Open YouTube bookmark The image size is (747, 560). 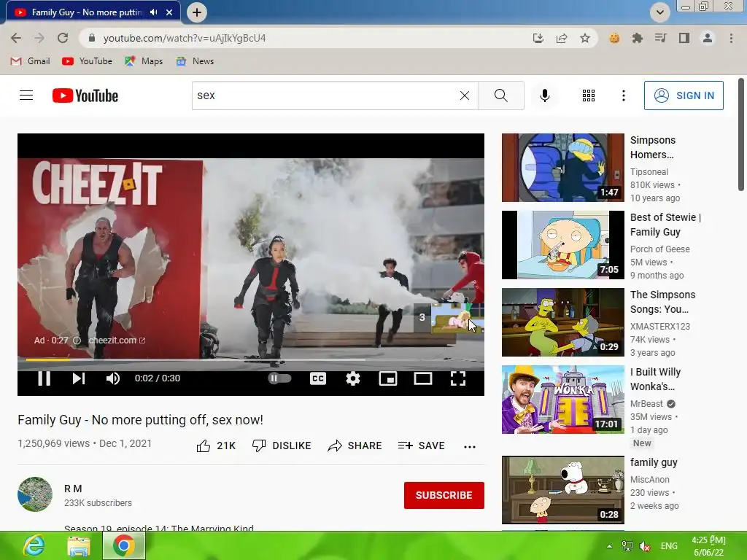coord(88,61)
